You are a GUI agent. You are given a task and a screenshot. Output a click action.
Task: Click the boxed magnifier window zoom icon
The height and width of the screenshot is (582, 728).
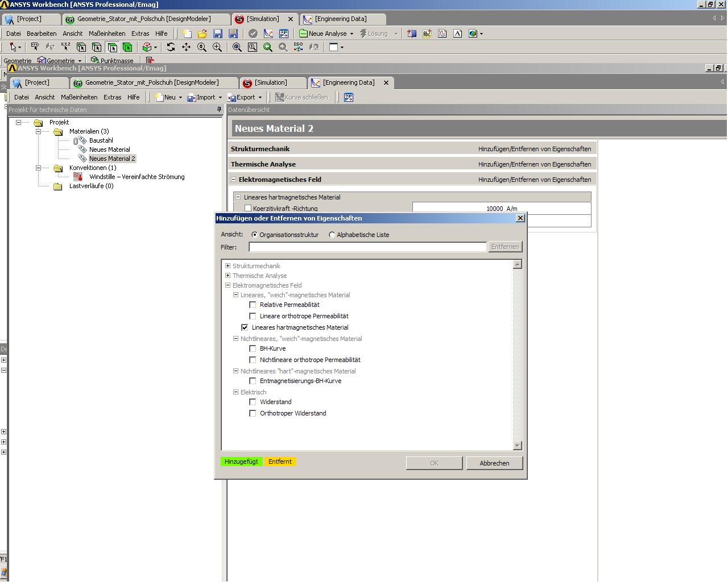pos(252,47)
